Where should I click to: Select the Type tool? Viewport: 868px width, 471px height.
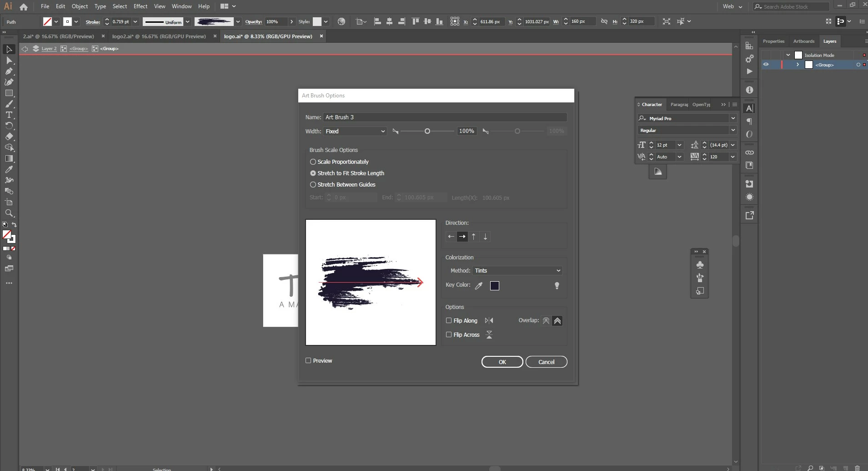9,115
